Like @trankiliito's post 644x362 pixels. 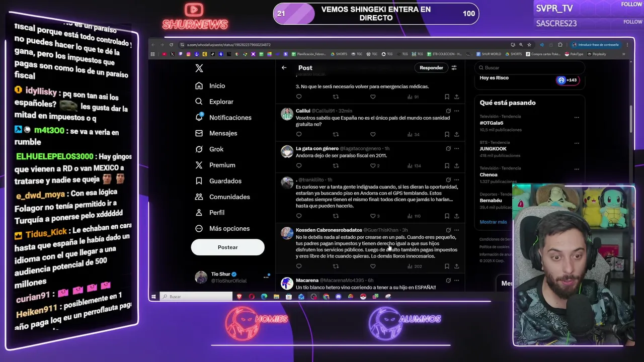coord(373,216)
